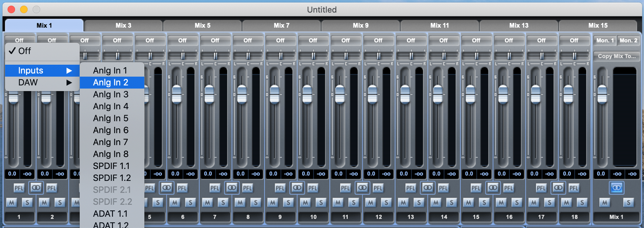Viewport: 644px width, 228px height.
Task: Click the stereo link icon for channels 9-10
Action: click(x=297, y=188)
